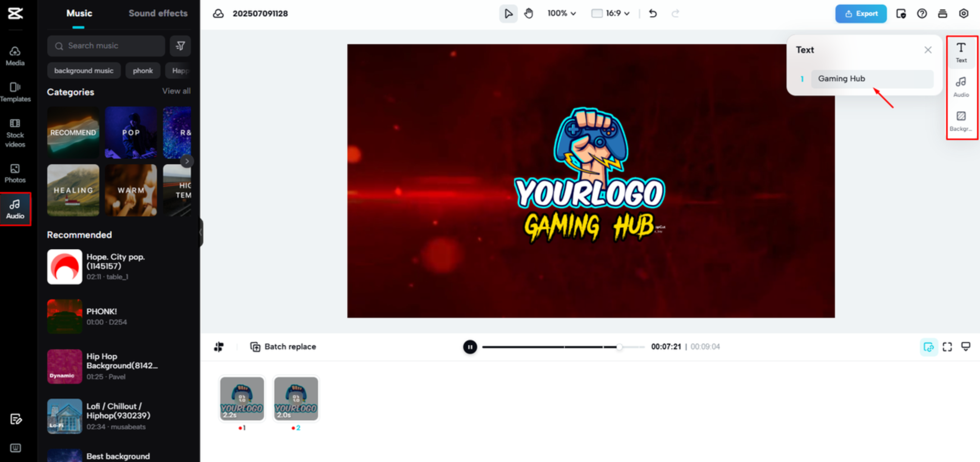
Task: Open the Templates panel
Action: click(x=15, y=91)
